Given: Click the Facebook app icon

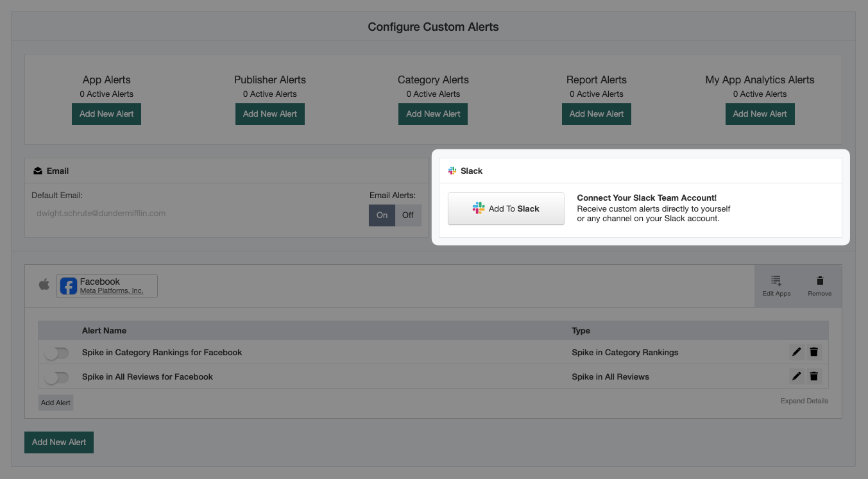Looking at the screenshot, I should 69,286.
